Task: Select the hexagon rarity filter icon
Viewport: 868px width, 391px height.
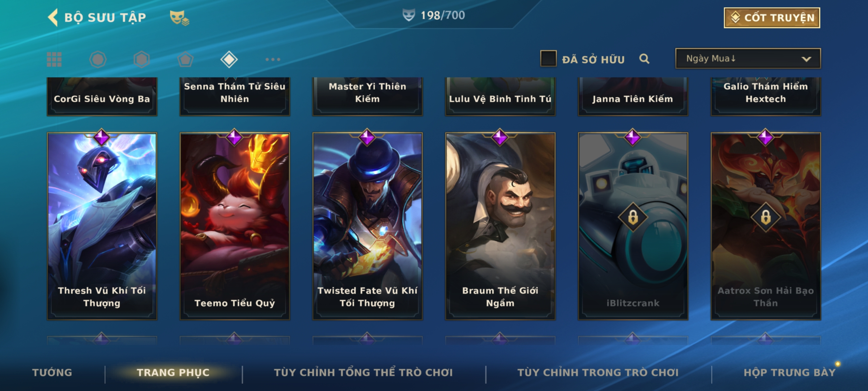Action: tap(141, 59)
